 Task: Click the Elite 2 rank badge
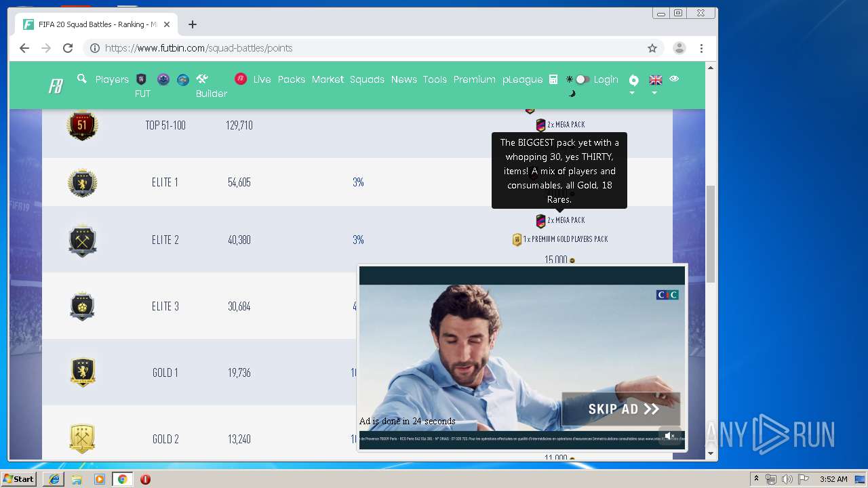click(x=82, y=240)
